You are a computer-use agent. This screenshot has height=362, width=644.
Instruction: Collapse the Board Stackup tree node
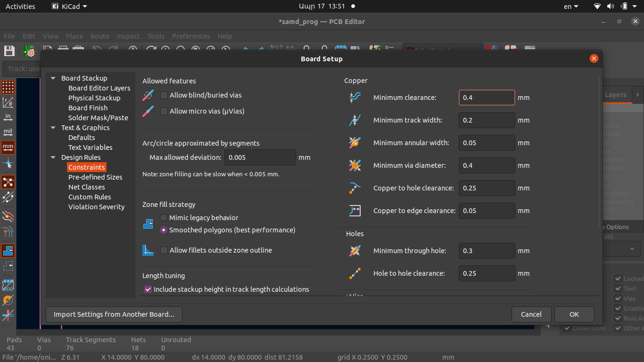[x=53, y=78]
